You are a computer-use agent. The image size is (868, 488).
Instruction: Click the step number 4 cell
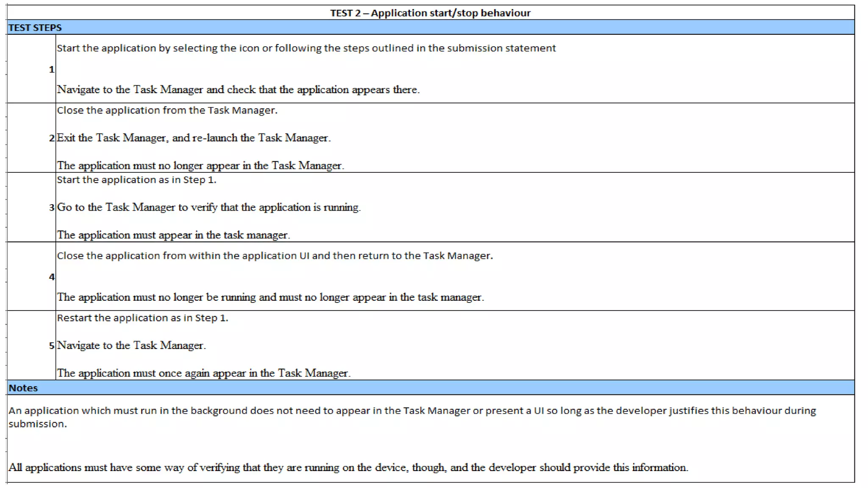pyautogui.click(x=51, y=277)
